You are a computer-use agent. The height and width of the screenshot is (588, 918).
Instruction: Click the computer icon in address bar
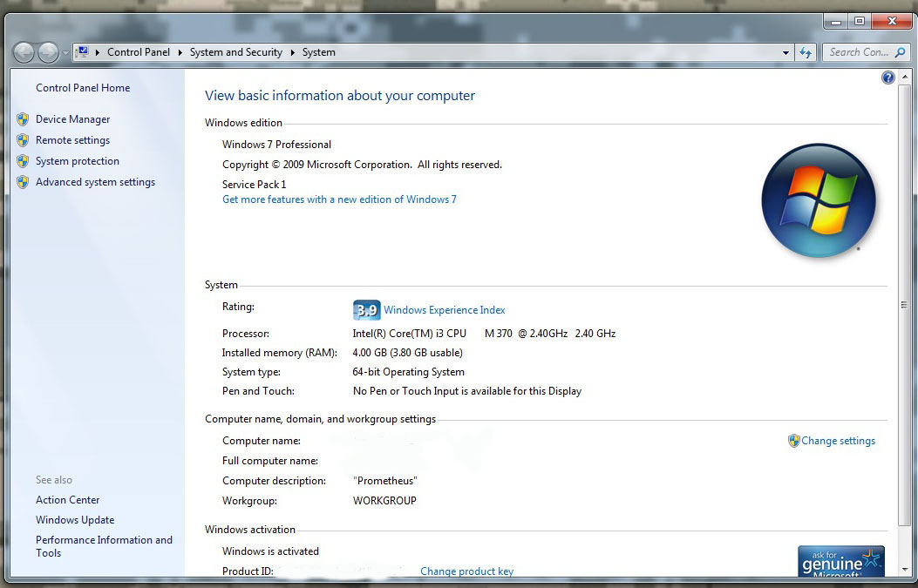click(x=83, y=52)
